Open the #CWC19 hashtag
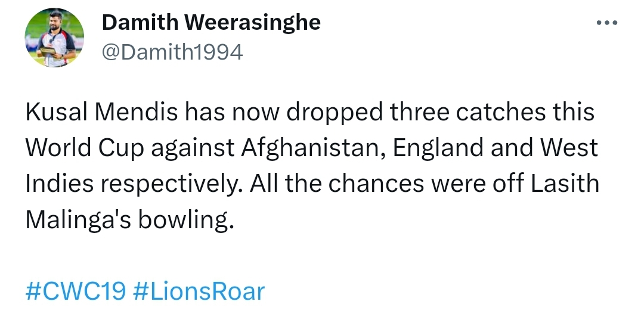This screenshot has height=317, width=644. click(76, 291)
